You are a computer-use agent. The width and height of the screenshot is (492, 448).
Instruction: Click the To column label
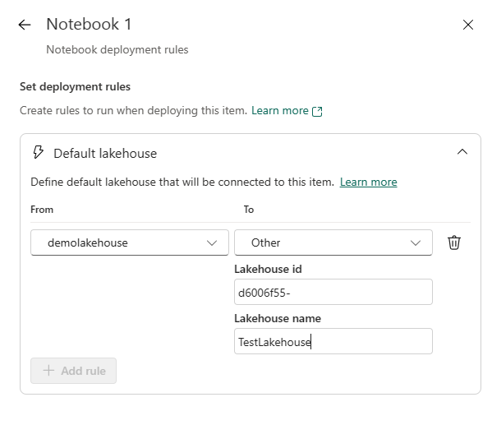click(x=249, y=210)
